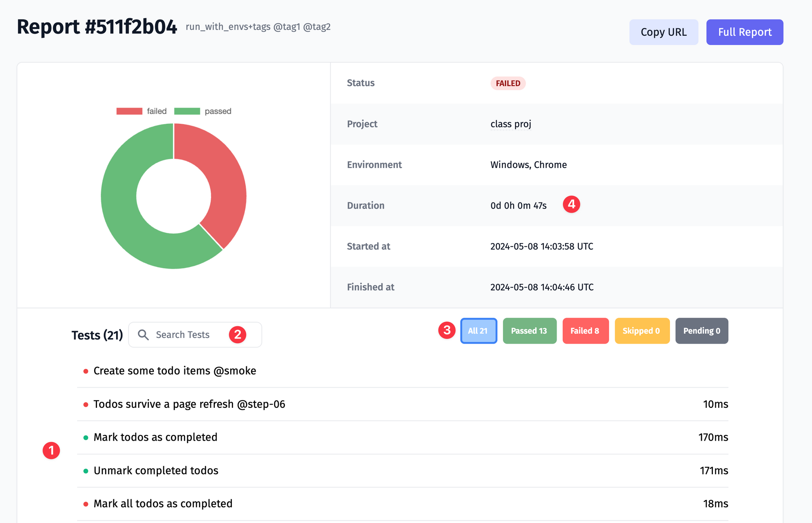The width and height of the screenshot is (812, 523).
Task: Select the finished at timestamp 14:04:46 UTC
Action: point(542,287)
